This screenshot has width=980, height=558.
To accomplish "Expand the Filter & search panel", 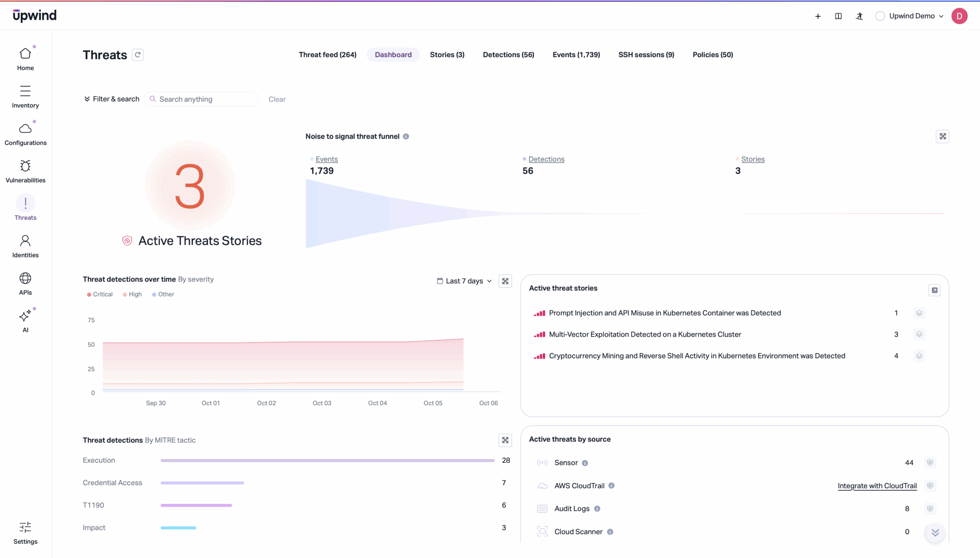I will pyautogui.click(x=112, y=99).
